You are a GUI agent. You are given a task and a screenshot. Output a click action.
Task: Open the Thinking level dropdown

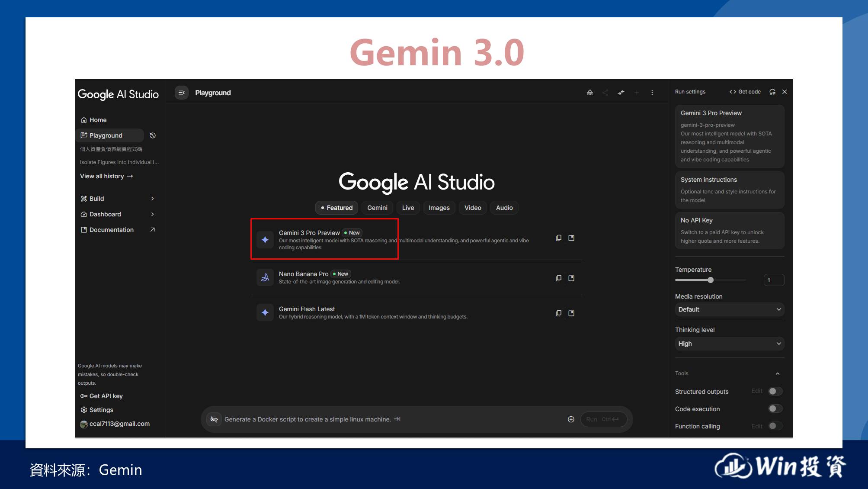[x=729, y=344]
